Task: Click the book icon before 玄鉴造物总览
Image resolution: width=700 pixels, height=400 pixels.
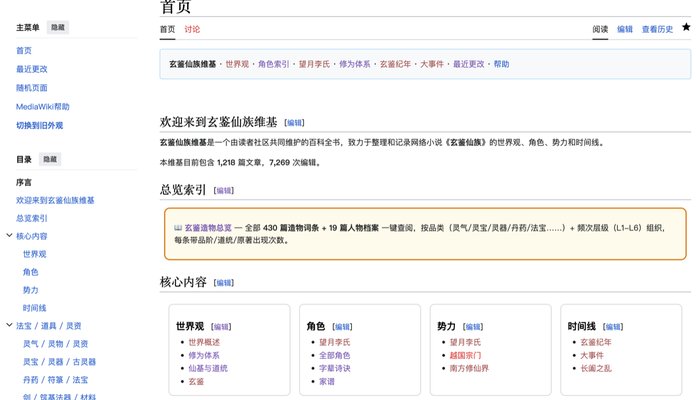Action: point(178,228)
